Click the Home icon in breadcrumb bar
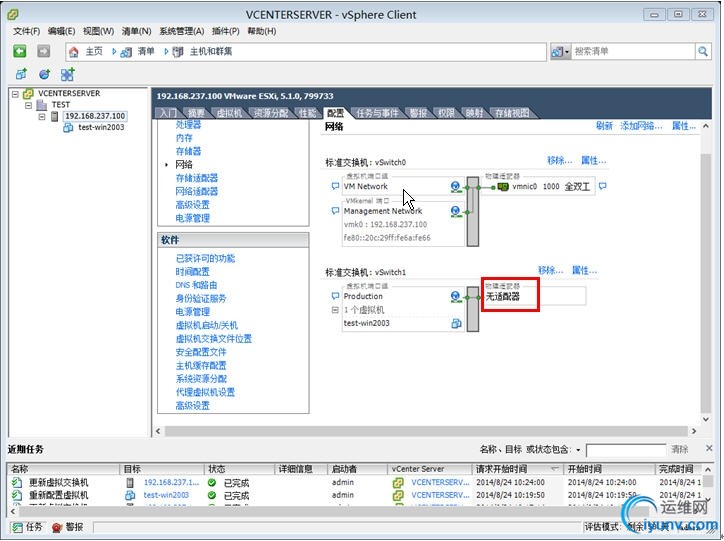 click(73, 52)
